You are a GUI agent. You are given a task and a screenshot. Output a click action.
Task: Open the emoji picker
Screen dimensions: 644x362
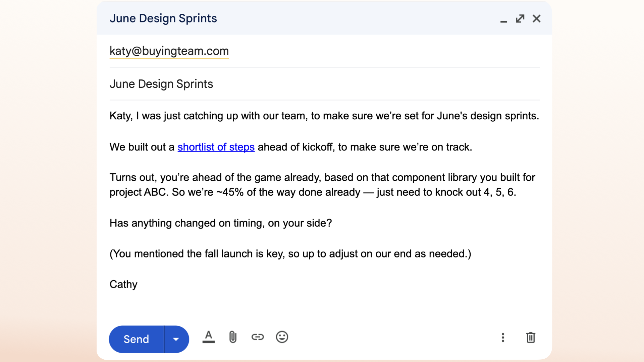point(282,337)
